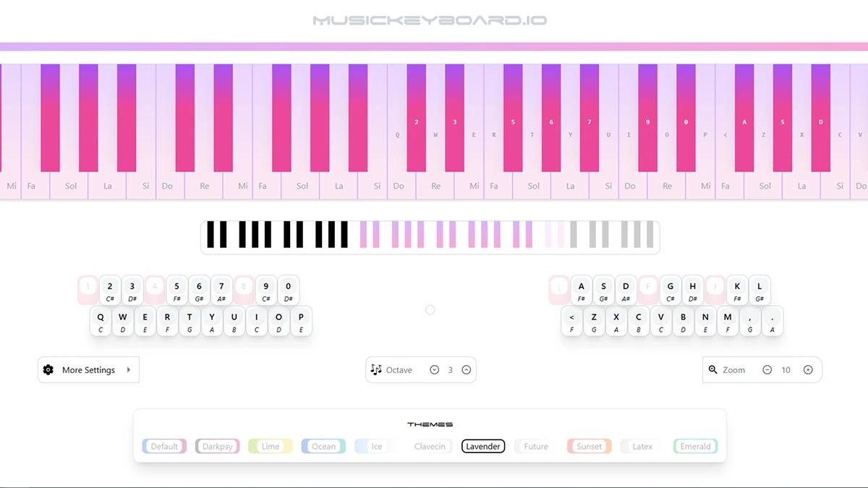Click the U key (B note)

[234, 321]
